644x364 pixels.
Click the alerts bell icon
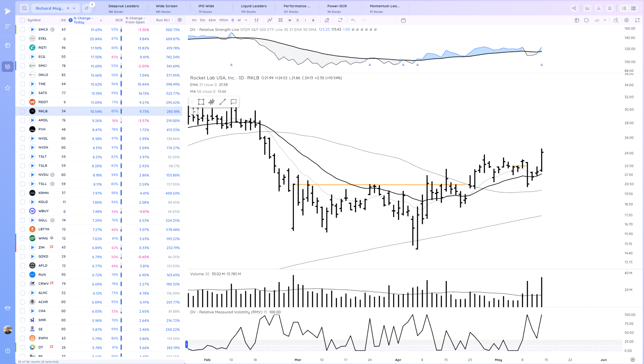point(610,8)
